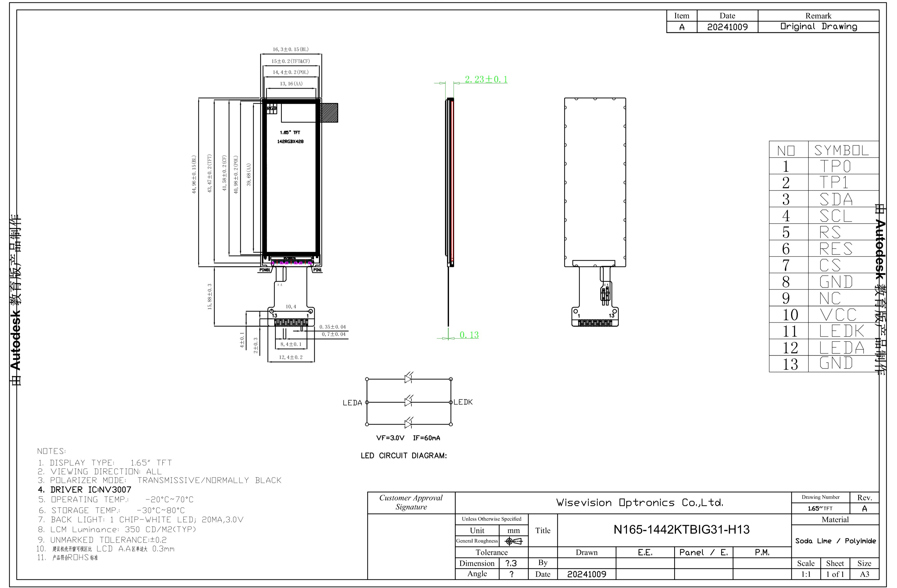Select note 2 VIEWING DIRECTION: ALL
897x588 pixels.
[x=100, y=472]
